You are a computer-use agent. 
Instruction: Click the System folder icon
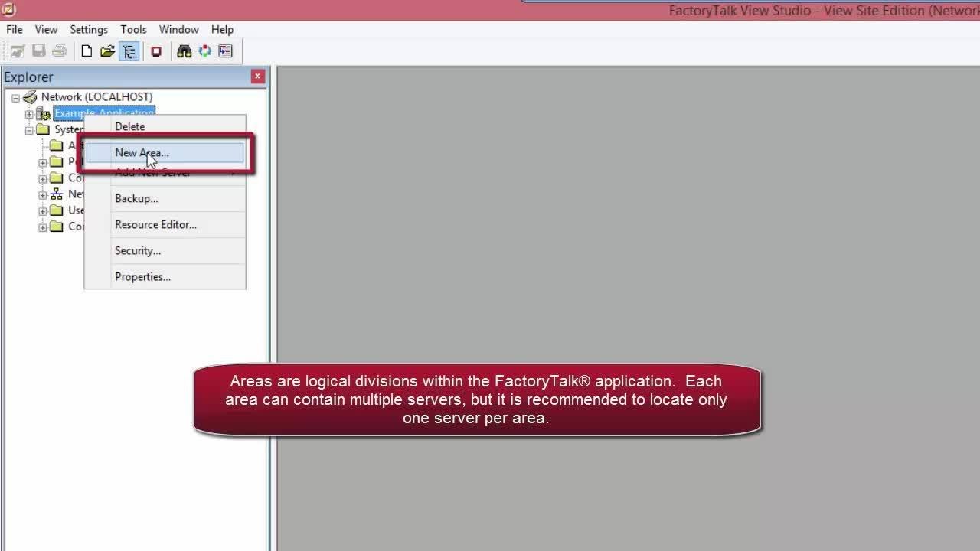click(43, 129)
